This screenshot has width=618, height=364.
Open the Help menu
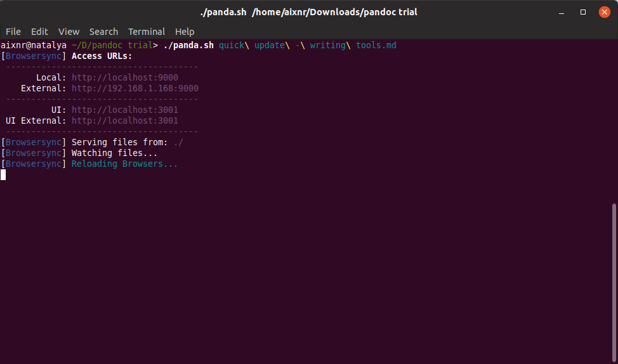(185, 32)
